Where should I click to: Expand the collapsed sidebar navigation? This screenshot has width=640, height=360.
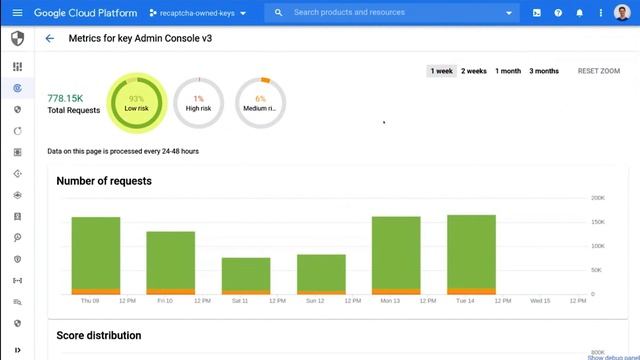pos(17,350)
